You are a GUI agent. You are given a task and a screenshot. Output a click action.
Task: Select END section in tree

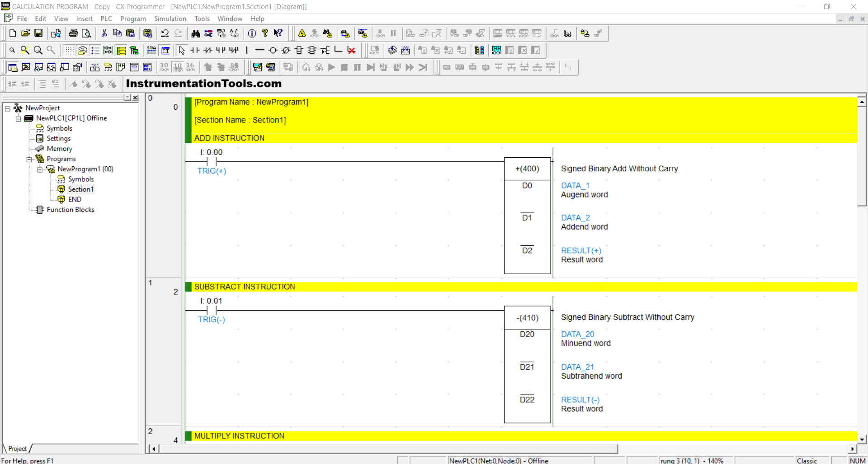pos(75,199)
